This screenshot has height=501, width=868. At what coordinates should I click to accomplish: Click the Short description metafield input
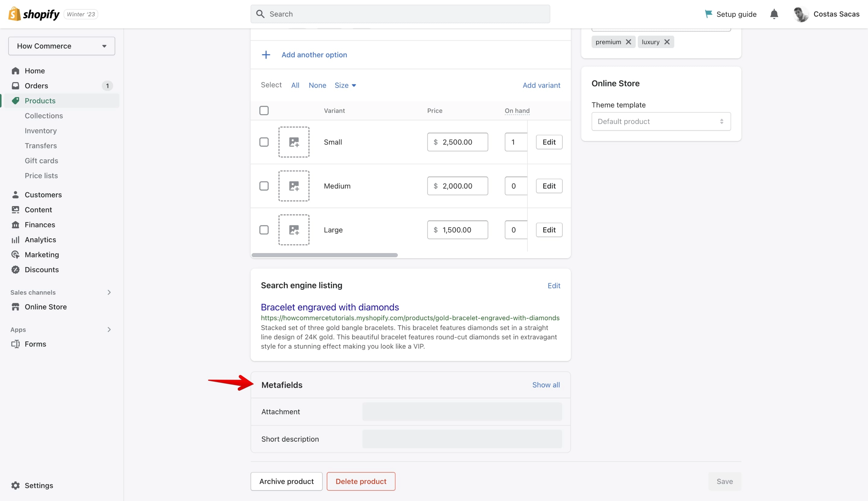click(462, 439)
